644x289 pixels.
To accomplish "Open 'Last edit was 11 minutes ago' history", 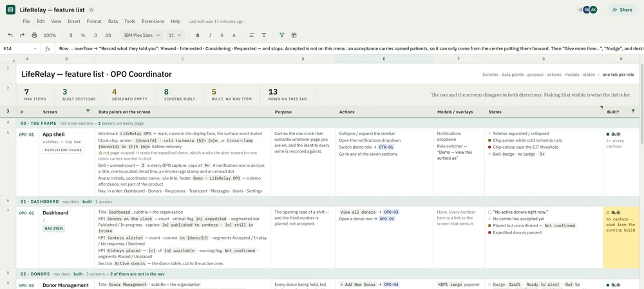I will [216, 21].
